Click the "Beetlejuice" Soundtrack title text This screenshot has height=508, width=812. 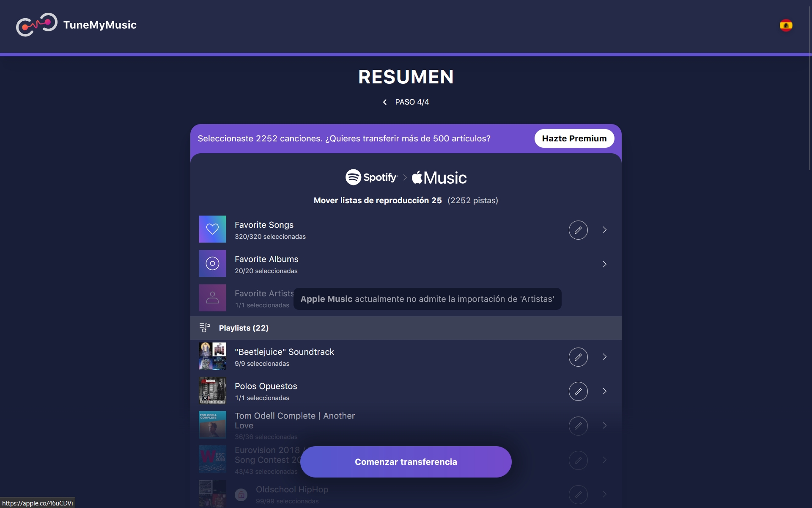284,352
